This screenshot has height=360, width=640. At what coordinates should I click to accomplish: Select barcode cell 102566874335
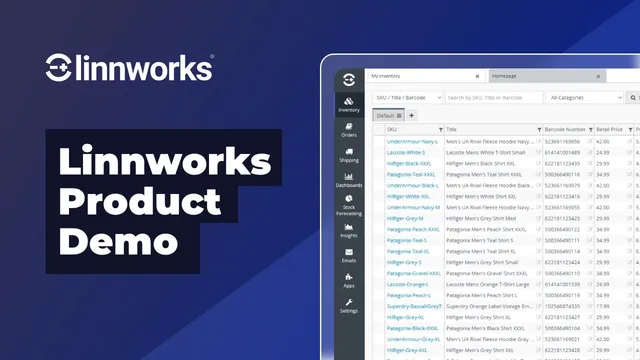point(562,307)
